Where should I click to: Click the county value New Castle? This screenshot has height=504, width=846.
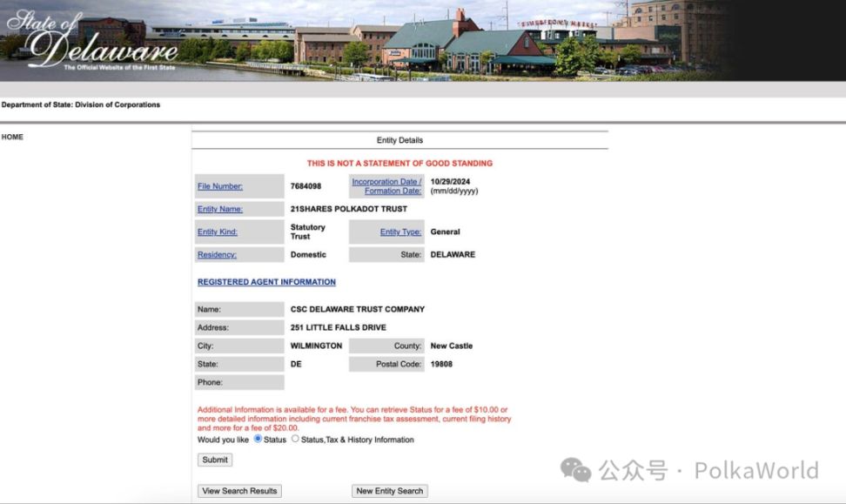(452, 346)
